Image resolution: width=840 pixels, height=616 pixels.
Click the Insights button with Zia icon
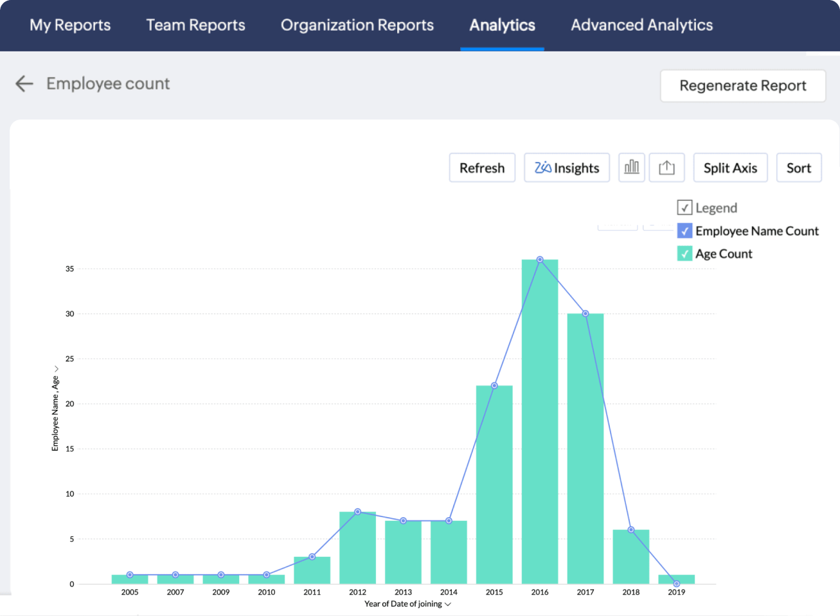pyautogui.click(x=566, y=168)
